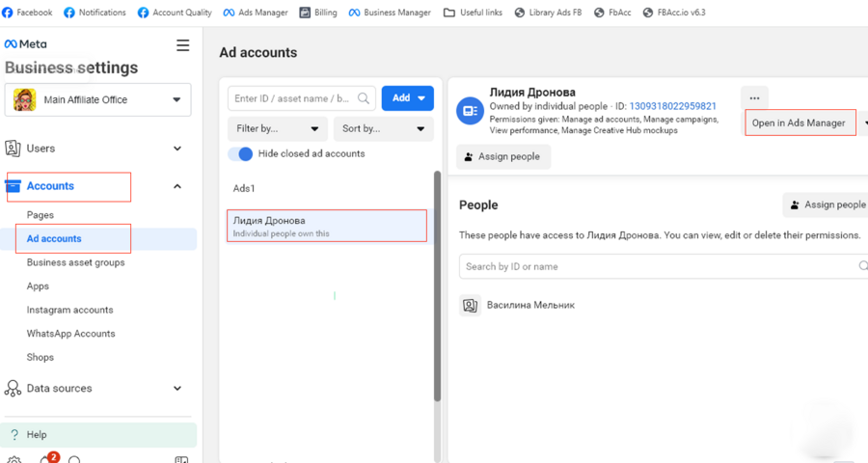Click the ad account icon for Лидия Дронова
Image resolution: width=868 pixels, height=463 pixels.
[x=470, y=111]
